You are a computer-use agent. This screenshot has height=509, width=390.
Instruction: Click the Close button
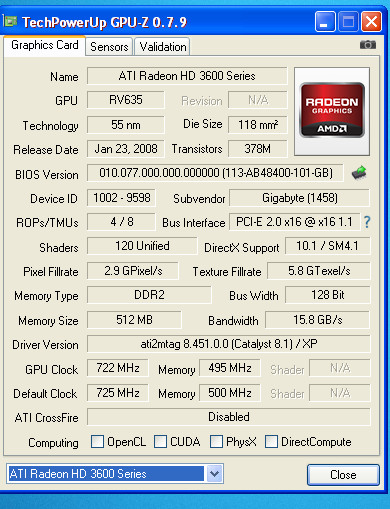point(343,475)
